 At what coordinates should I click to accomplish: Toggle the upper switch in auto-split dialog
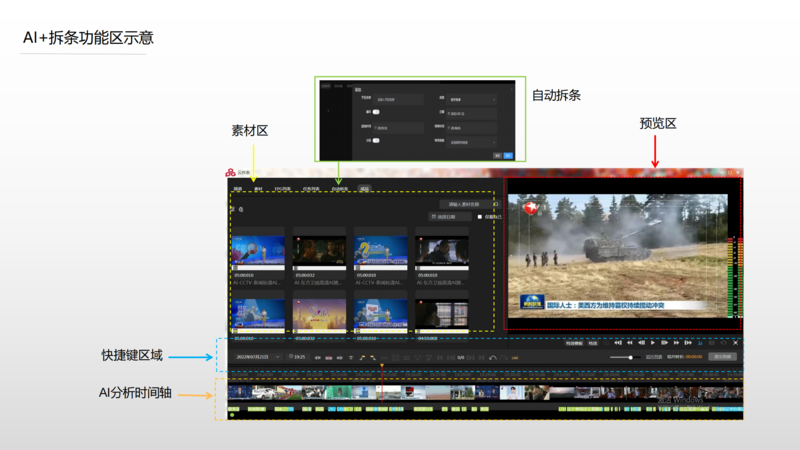tap(377, 113)
